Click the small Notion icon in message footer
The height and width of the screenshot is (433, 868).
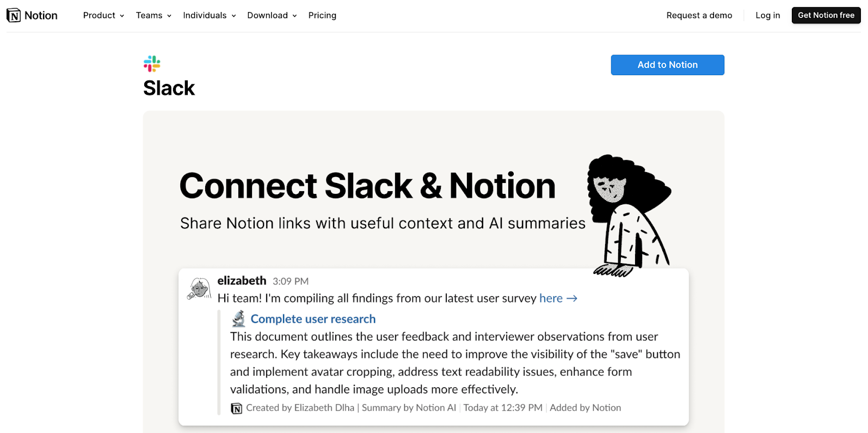tap(237, 408)
